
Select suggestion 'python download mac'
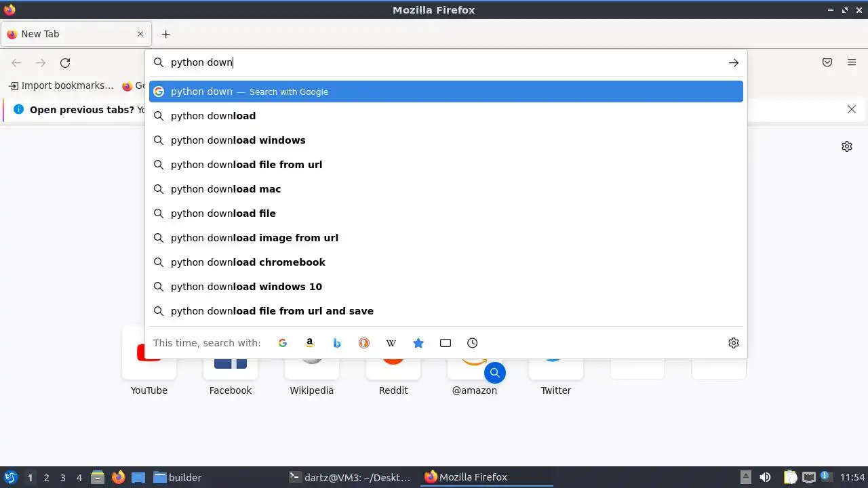click(x=446, y=189)
